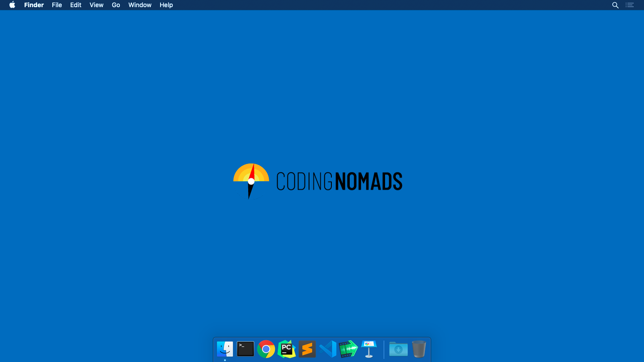Open the Edit menu
Image resolution: width=644 pixels, height=362 pixels.
[x=76, y=5]
